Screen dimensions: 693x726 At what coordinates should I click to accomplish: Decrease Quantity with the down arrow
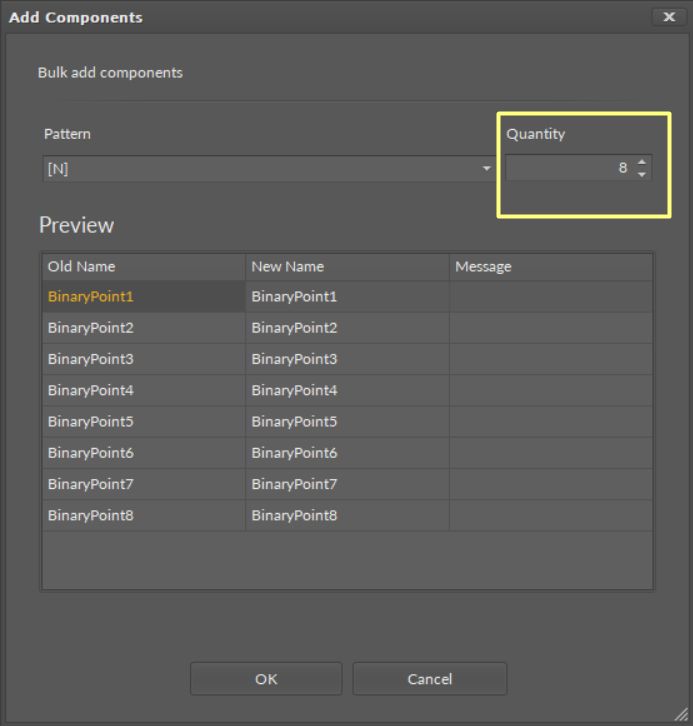coord(642,175)
